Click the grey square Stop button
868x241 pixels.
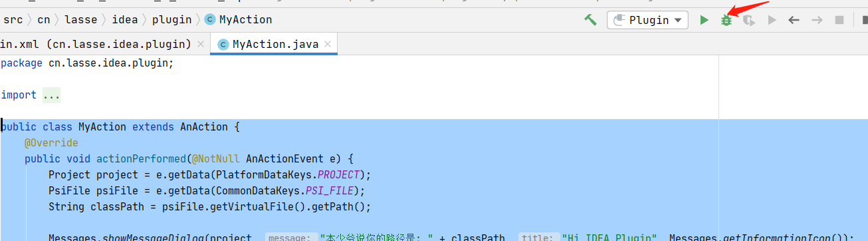(x=839, y=20)
